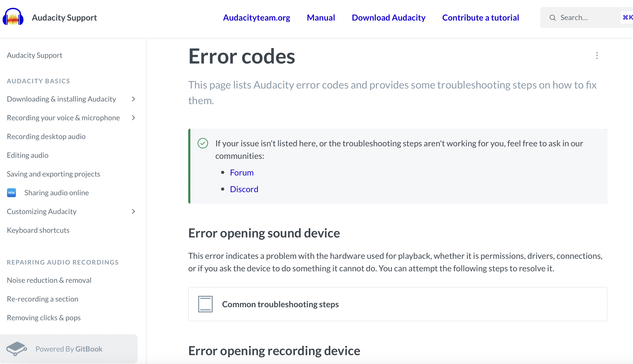Click the page icon for Common troubleshooting steps

(205, 304)
